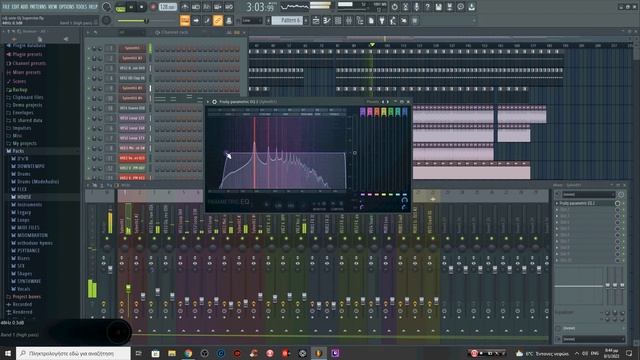
Task: Click the undo history circular arrow icon
Action: coord(395,7)
